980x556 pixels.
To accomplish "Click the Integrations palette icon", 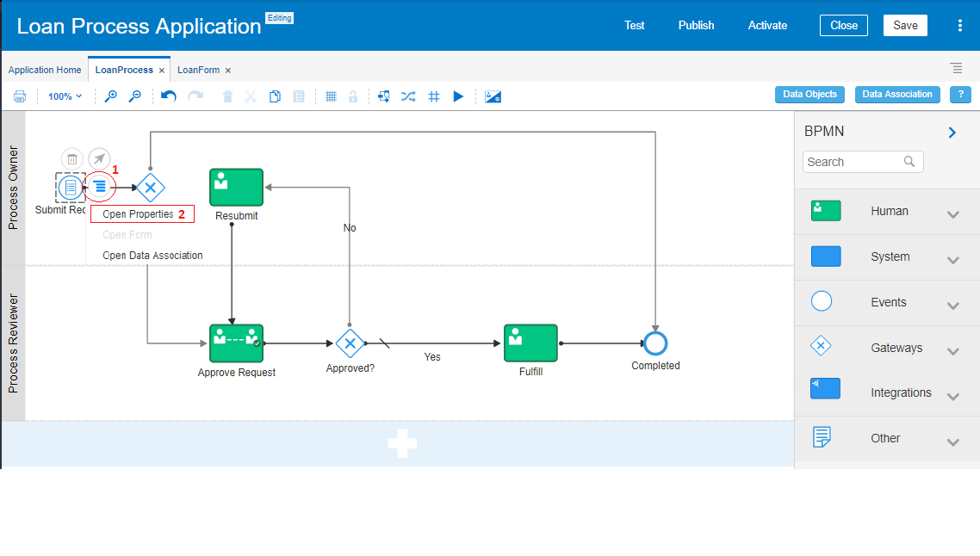I will point(825,388).
